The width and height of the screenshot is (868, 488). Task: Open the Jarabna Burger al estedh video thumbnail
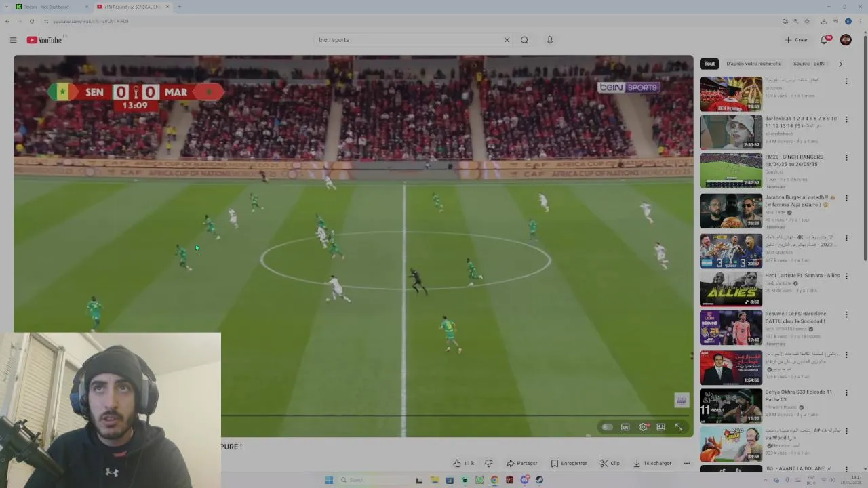coord(731,211)
